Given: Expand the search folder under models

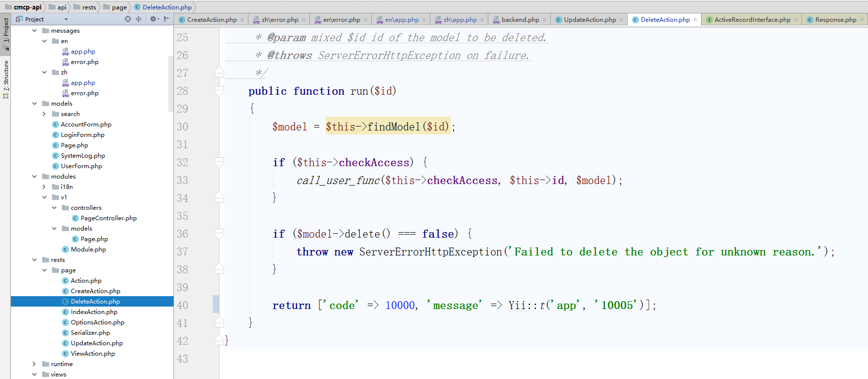Looking at the screenshot, I should [44, 114].
